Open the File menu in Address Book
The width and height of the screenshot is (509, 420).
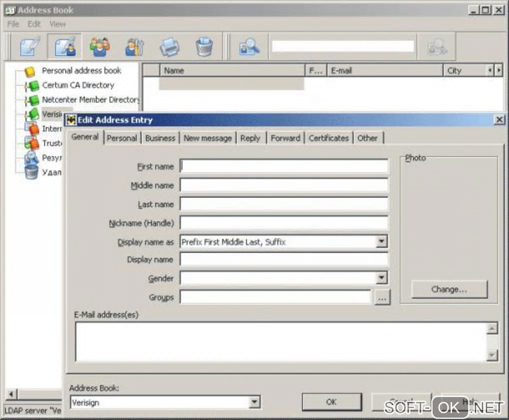click(13, 24)
